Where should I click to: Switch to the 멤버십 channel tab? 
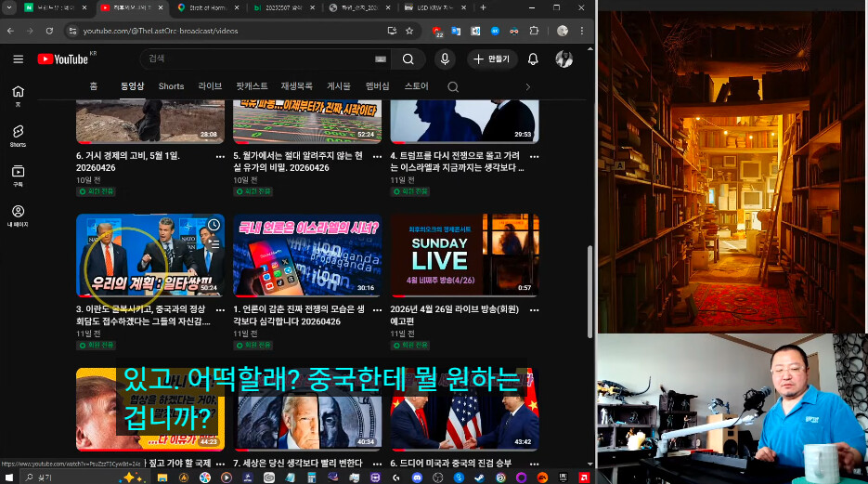[x=378, y=86]
